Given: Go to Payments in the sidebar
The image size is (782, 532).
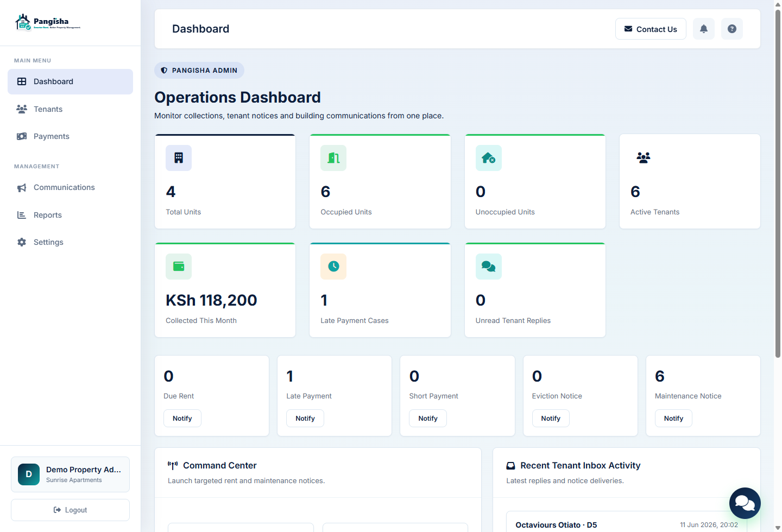Looking at the screenshot, I should (70, 136).
